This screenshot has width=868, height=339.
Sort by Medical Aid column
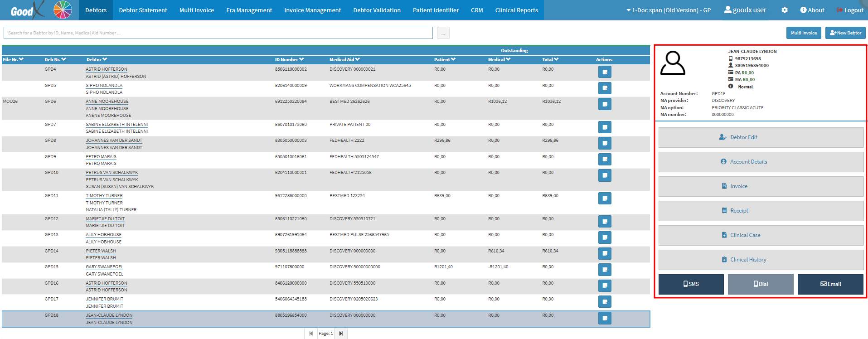344,59
